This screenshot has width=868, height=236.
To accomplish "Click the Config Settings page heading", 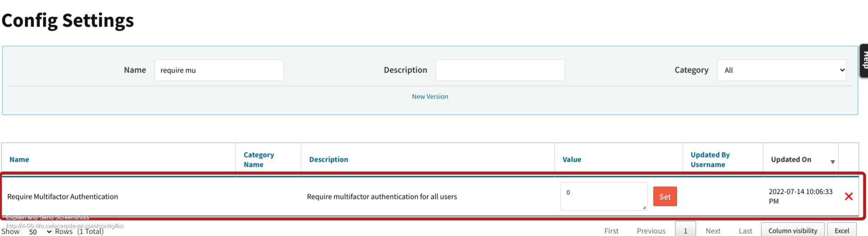I will click(68, 20).
